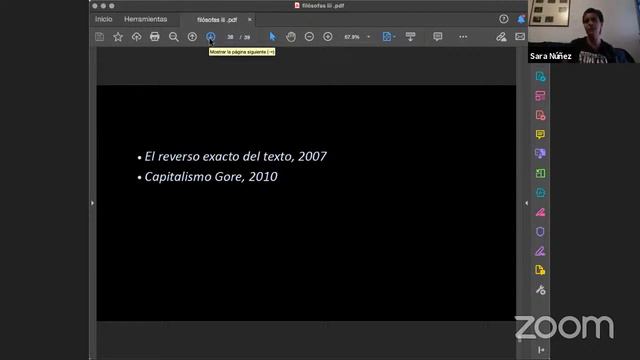Click the Sara Núñez video thumbnail

coord(584,31)
